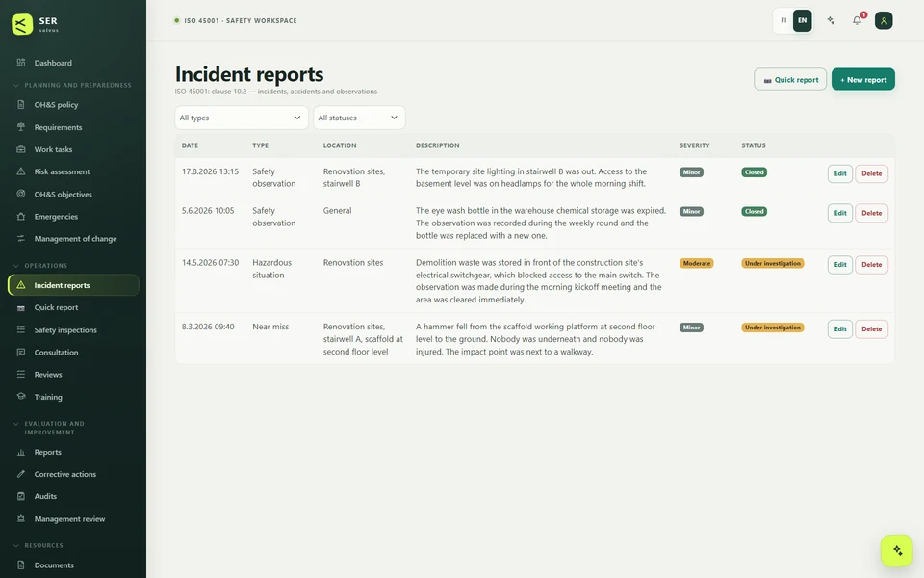The height and width of the screenshot is (578, 924).
Task: Edit the 17.8.2026 stairwell lighting report
Action: [x=839, y=173]
